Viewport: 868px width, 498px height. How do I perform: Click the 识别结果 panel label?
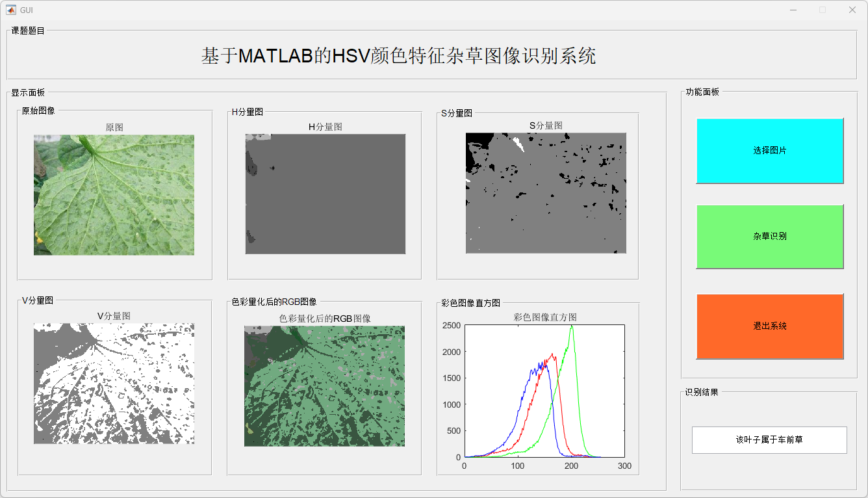point(702,393)
